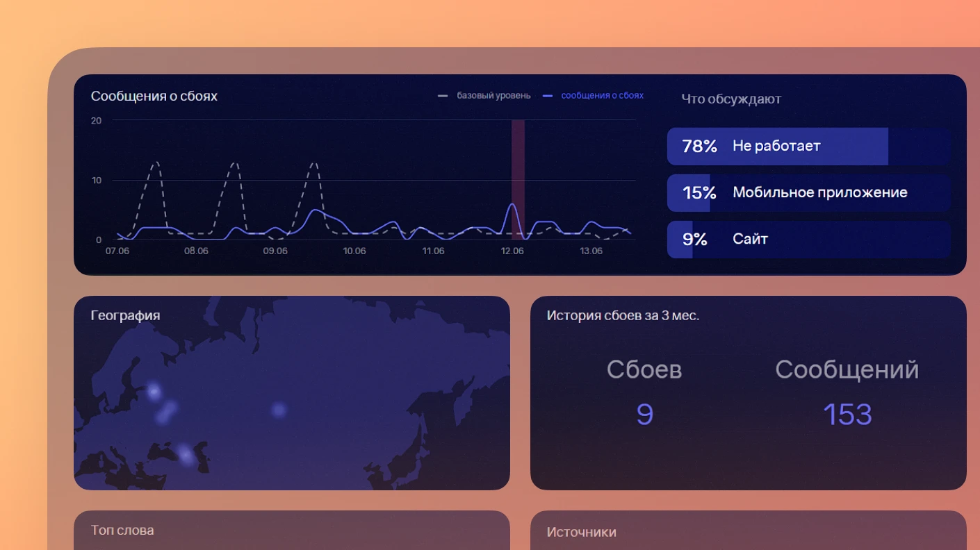This screenshot has height=550, width=980.
Task: Click the 'История сбоев за 3 мес.' heading
Action: (x=623, y=315)
